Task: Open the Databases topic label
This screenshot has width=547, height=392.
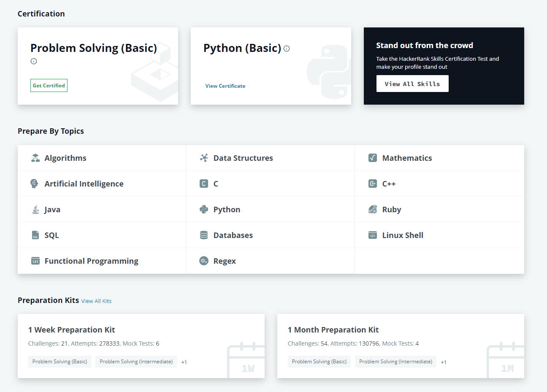Action: point(233,235)
